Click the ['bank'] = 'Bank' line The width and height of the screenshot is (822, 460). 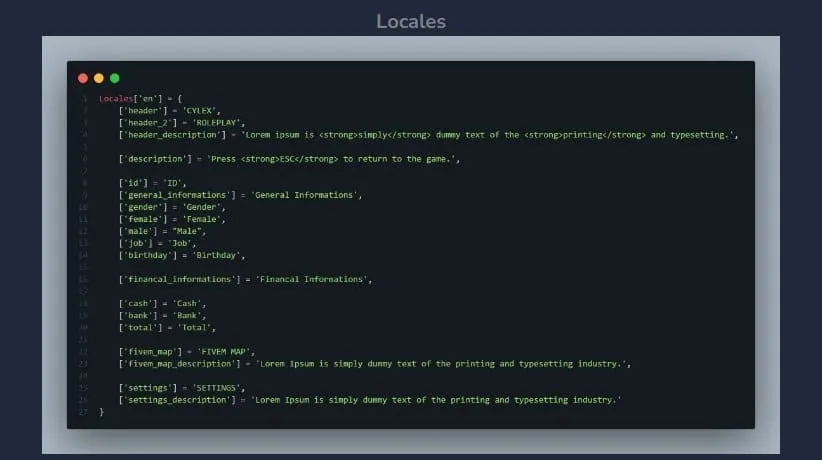point(162,316)
